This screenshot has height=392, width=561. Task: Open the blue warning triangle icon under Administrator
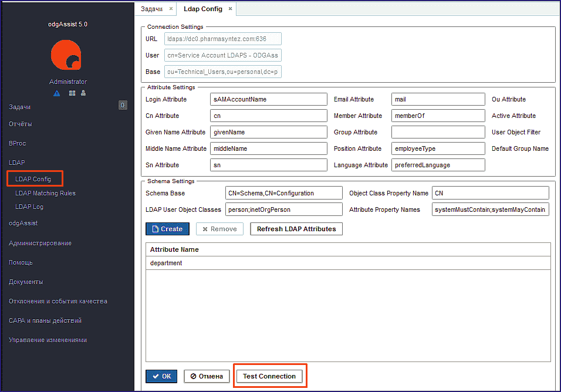click(56, 93)
